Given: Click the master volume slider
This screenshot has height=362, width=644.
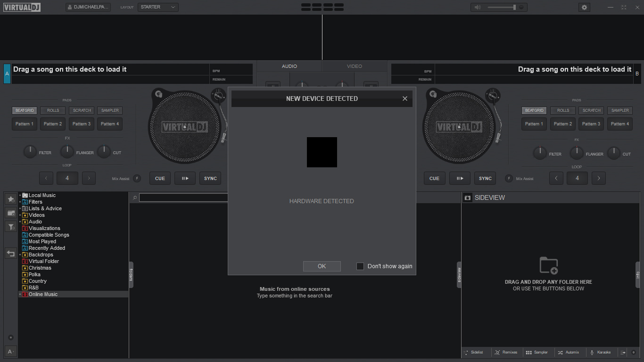Looking at the screenshot, I should pos(503,7).
